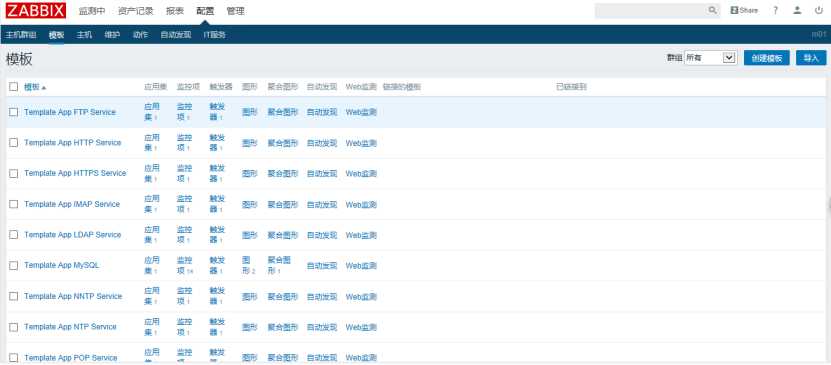
Task: Open the Template App HTTPS Service link
Action: pyautogui.click(x=75, y=173)
